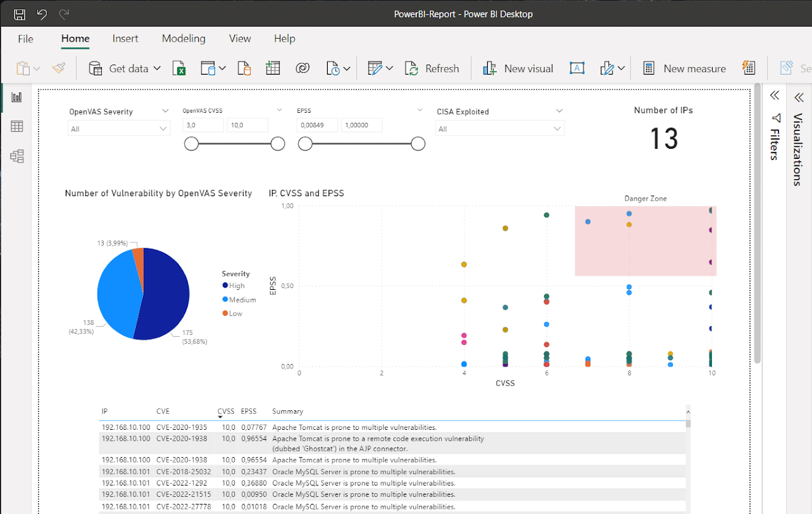This screenshot has width=812, height=514.
Task: Collapse the Visualizations pane
Action: [x=798, y=97]
